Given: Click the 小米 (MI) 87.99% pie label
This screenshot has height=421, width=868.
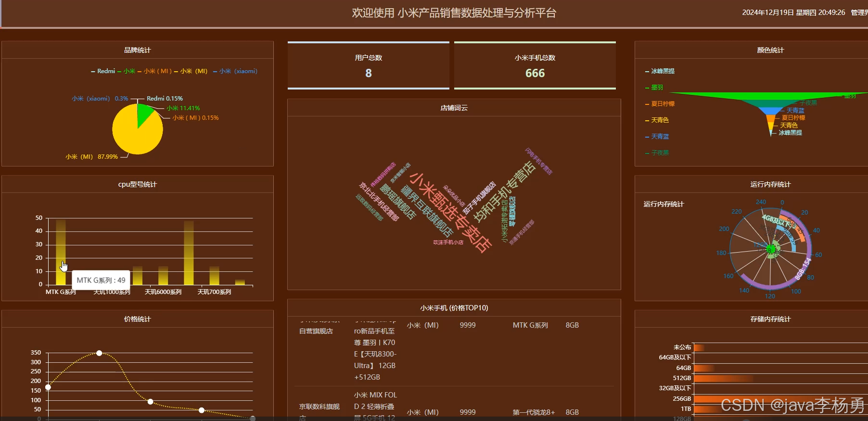Looking at the screenshot, I should point(92,157).
